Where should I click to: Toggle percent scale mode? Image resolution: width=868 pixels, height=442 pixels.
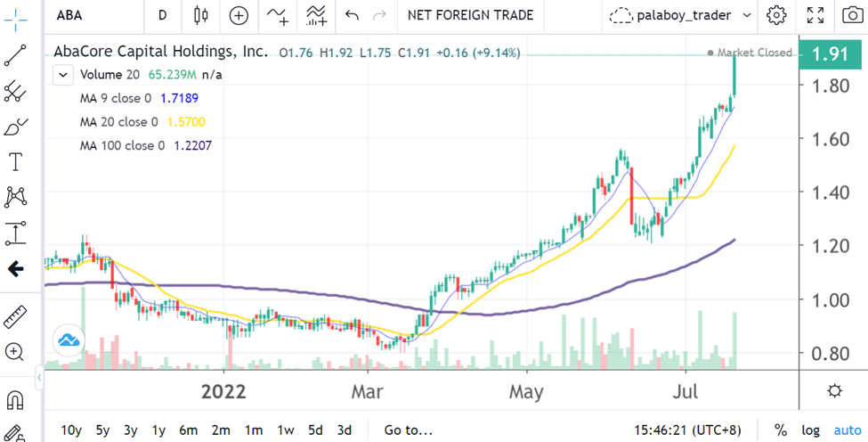click(781, 430)
